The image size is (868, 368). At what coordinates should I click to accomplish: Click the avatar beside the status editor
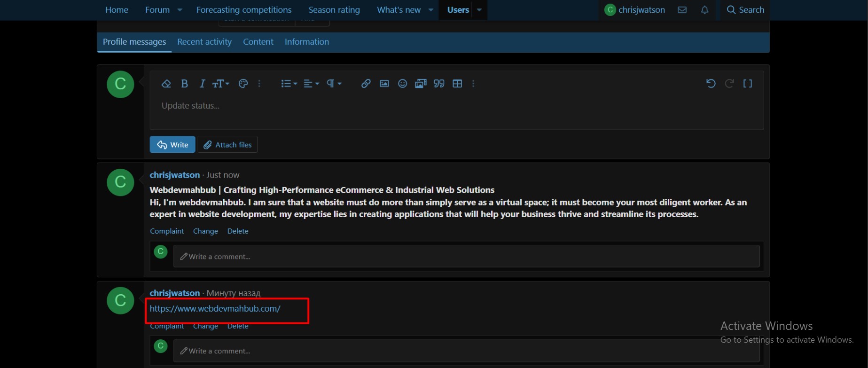tap(120, 85)
